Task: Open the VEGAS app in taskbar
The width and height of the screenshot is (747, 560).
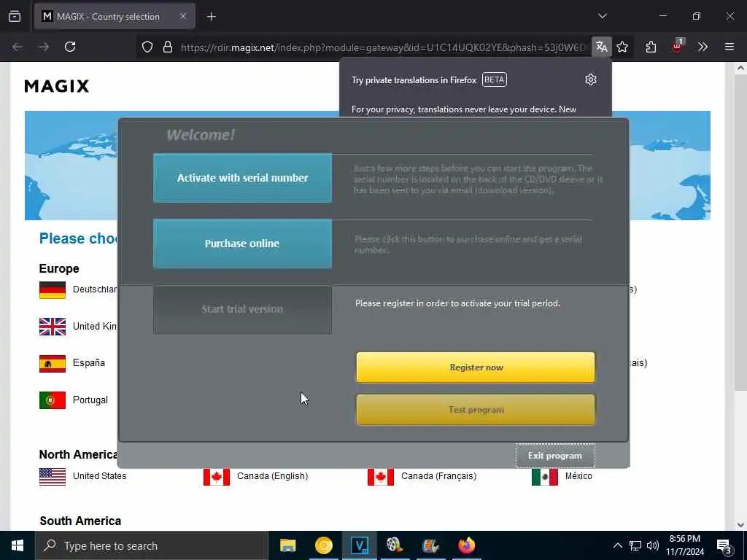Action: [x=359, y=545]
